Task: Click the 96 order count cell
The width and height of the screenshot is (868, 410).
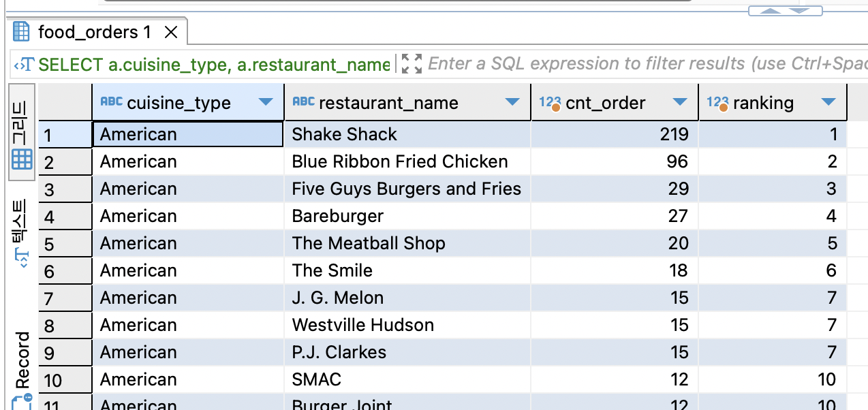Action: pos(615,161)
